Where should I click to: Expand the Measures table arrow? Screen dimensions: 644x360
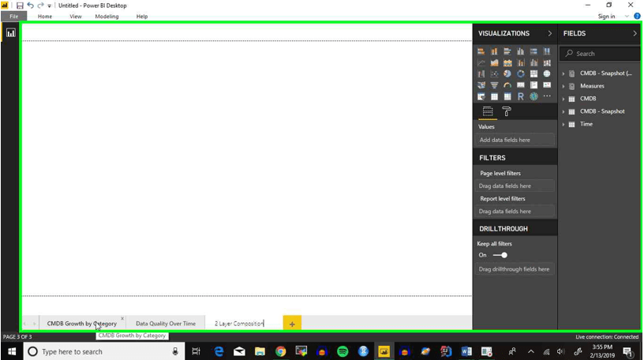click(563, 86)
